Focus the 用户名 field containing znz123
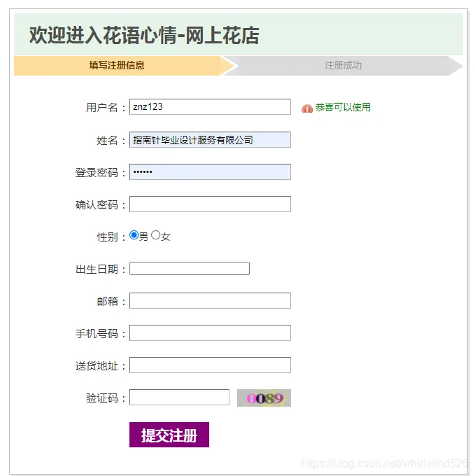This screenshot has height=476, width=475. click(210, 106)
